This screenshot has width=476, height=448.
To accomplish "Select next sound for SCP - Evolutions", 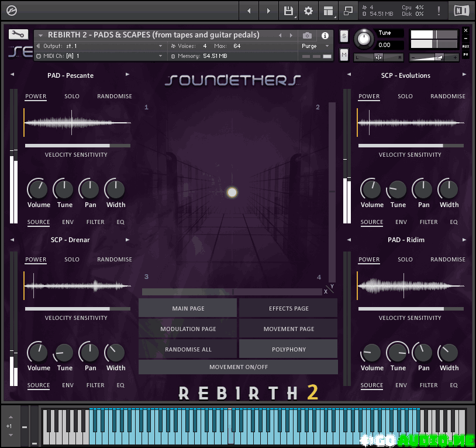I will 464,75.
